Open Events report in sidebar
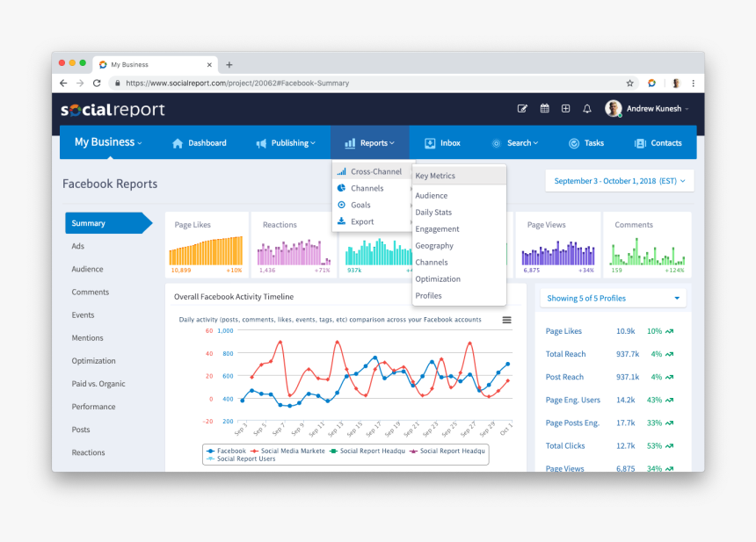 (83, 315)
